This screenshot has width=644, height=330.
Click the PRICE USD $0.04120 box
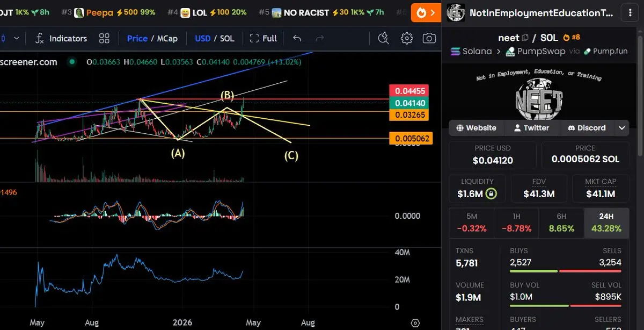click(x=493, y=155)
